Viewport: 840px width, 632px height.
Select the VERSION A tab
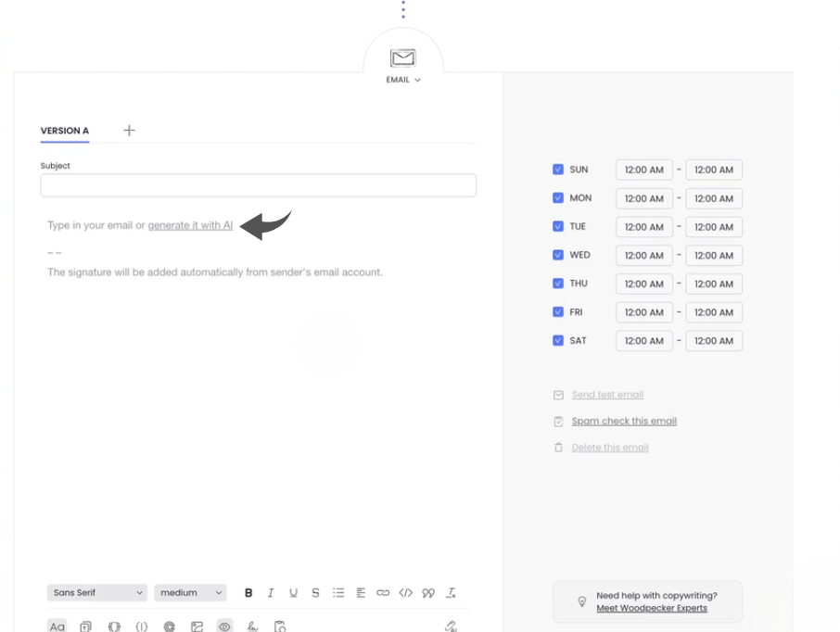coord(65,131)
